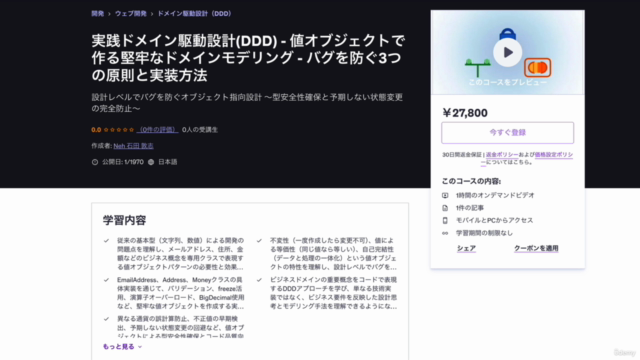The image size is (640, 360).
Task: Click checkmark beside ビジネスドメインの重要概念 item
Action: 259,280
